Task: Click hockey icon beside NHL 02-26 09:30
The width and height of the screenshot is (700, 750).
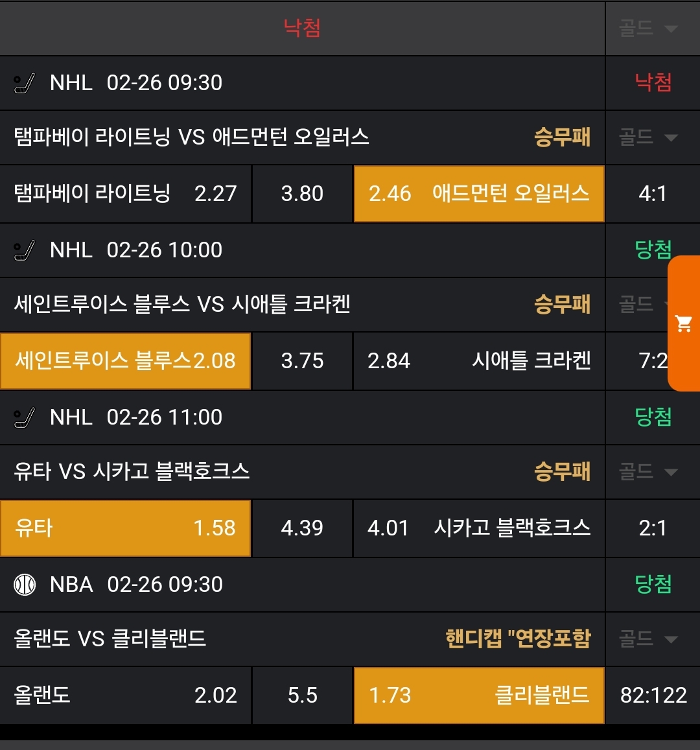Action: click(25, 84)
